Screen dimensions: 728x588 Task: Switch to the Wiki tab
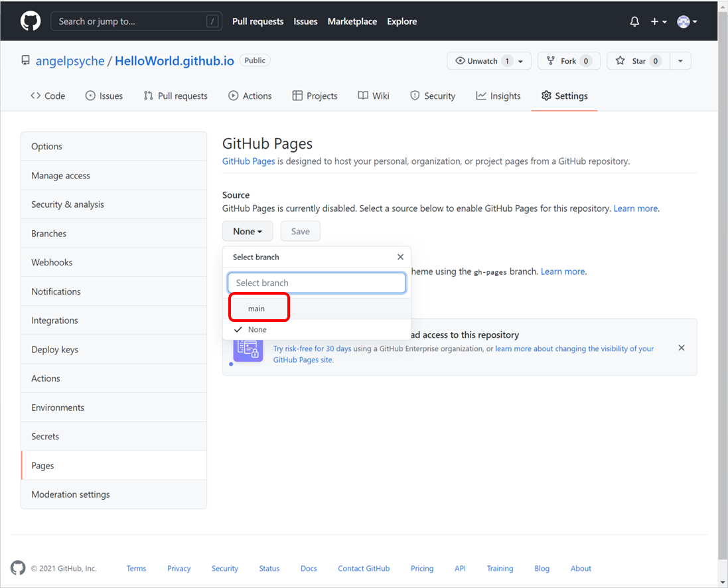(374, 96)
